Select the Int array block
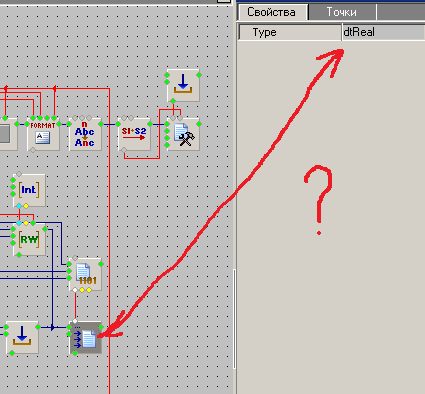Screen dimensions: 425x394 (x=29, y=190)
